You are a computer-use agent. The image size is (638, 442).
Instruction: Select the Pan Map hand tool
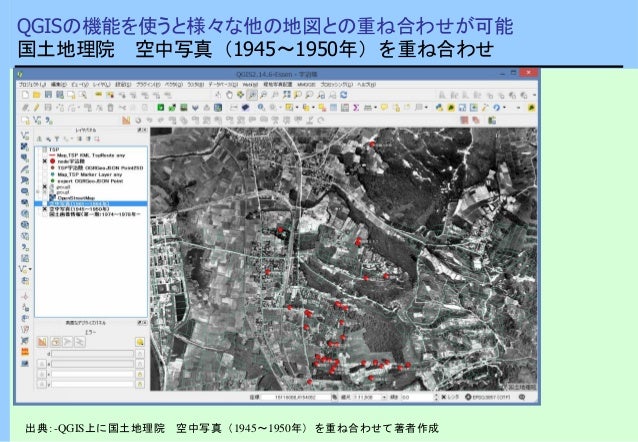coord(229,95)
